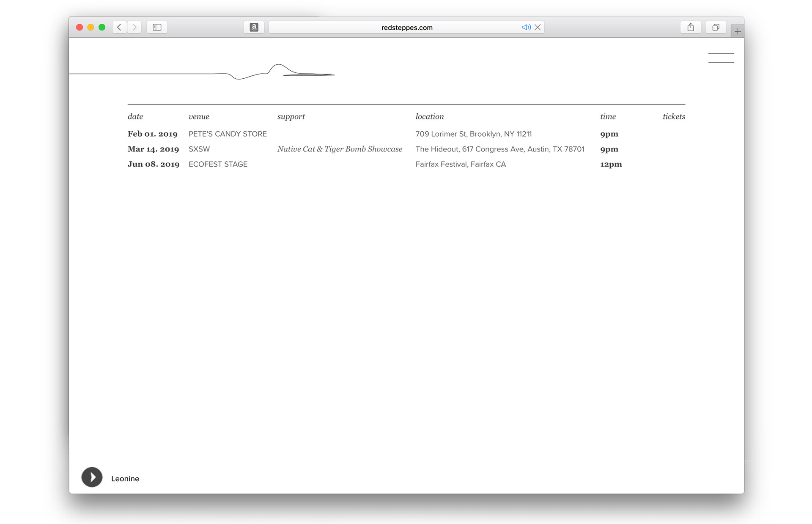Open the Amazon extension button

point(254,27)
